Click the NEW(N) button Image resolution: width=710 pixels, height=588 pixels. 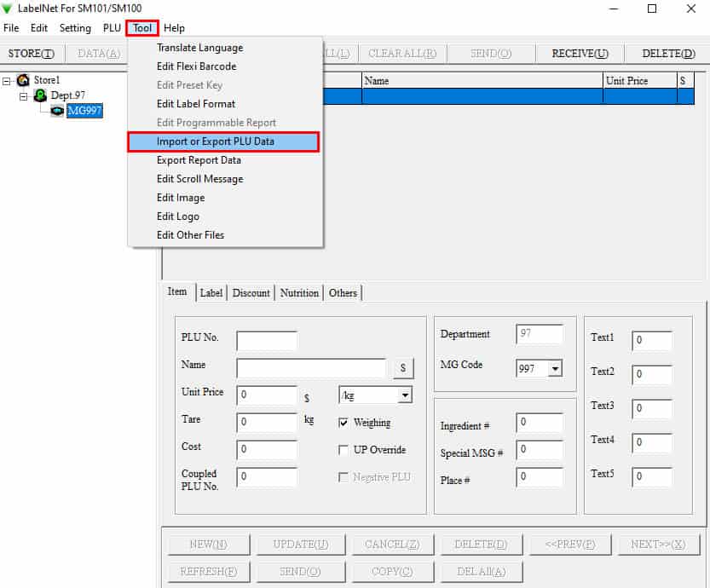(x=209, y=544)
